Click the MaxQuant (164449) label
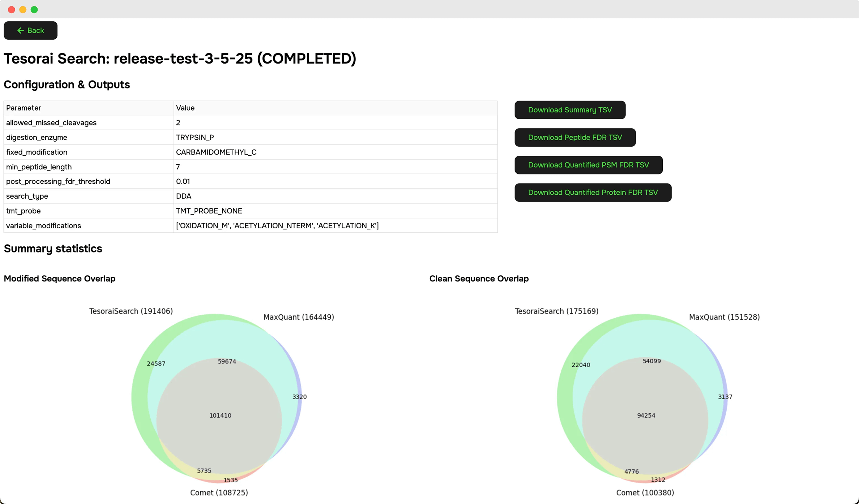The width and height of the screenshot is (859, 504). [x=299, y=317]
